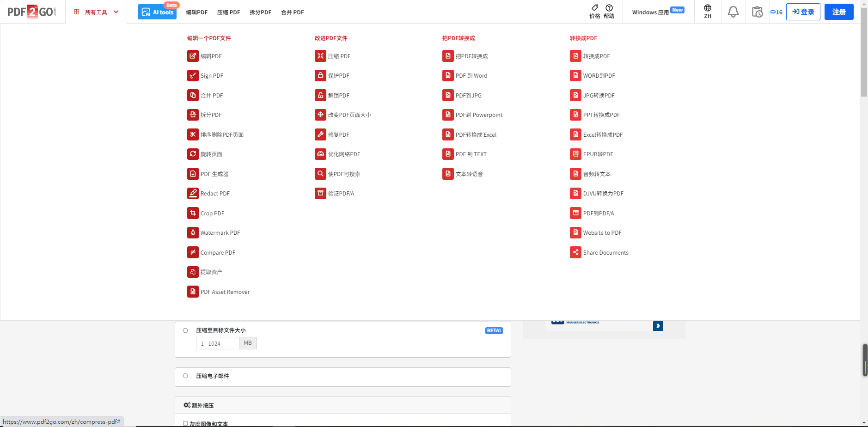The width and height of the screenshot is (868, 427).
Task: Click the target file size input field
Action: (x=217, y=343)
